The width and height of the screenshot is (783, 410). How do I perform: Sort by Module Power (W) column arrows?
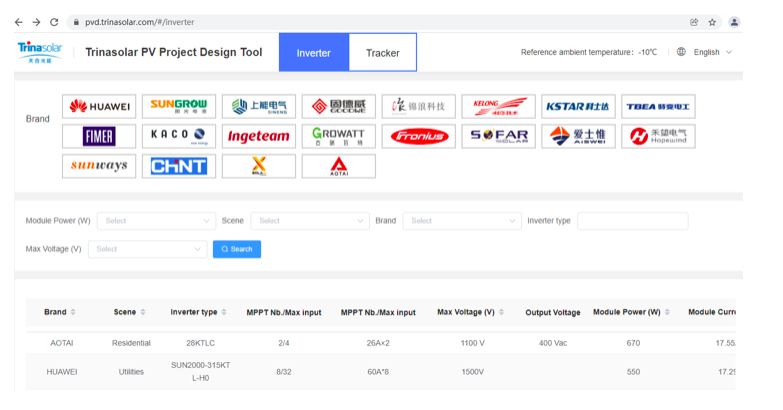click(x=667, y=312)
